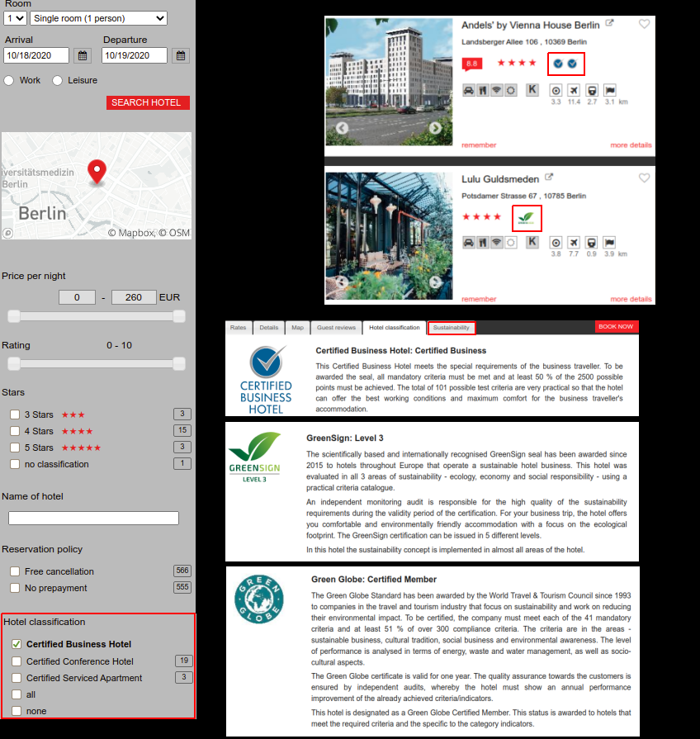700x739 pixels.
Task: Click city center distance icon showing 3.3
Action: coord(556,91)
